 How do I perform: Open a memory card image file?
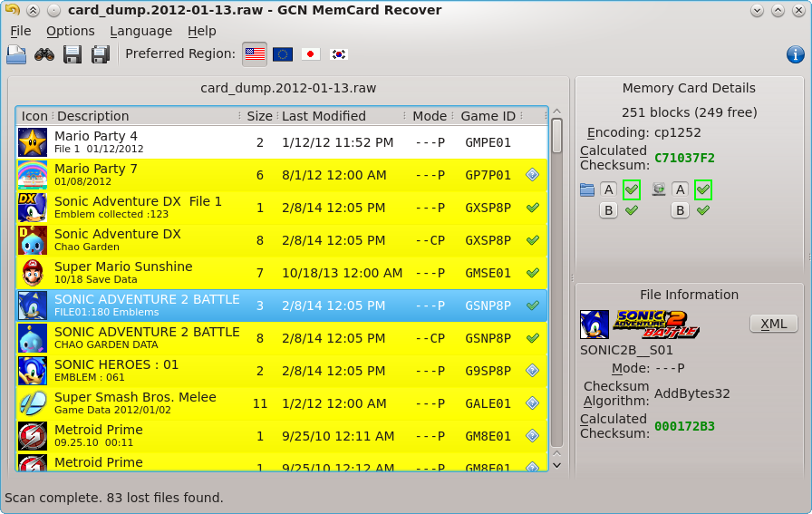tap(16, 54)
